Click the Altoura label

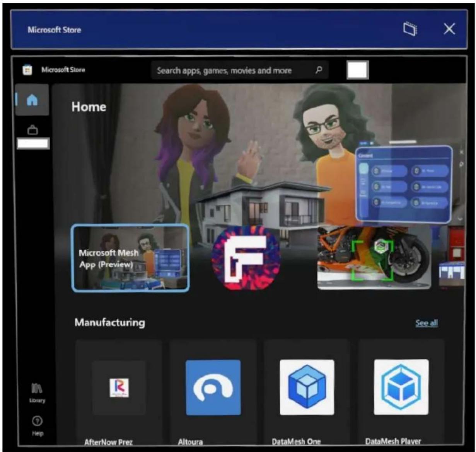click(x=190, y=442)
